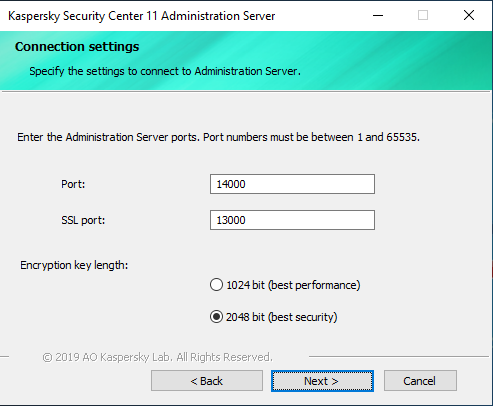The width and height of the screenshot is (493, 406).
Task: Click the port number range instruction text
Action: (x=218, y=137)
